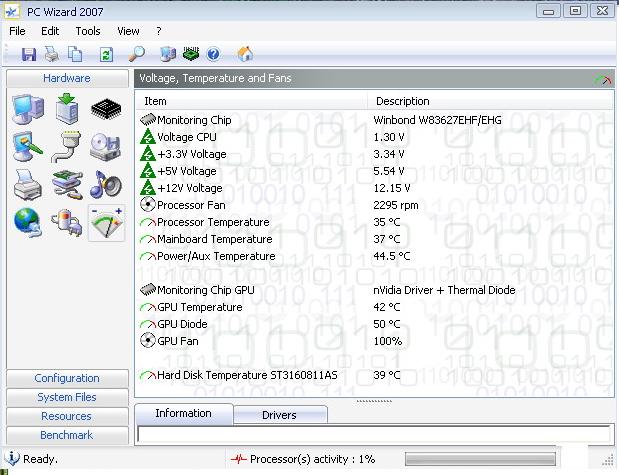Open the ? help menu
This screenshot has height=475, width=619.
[x=159, y=31]
